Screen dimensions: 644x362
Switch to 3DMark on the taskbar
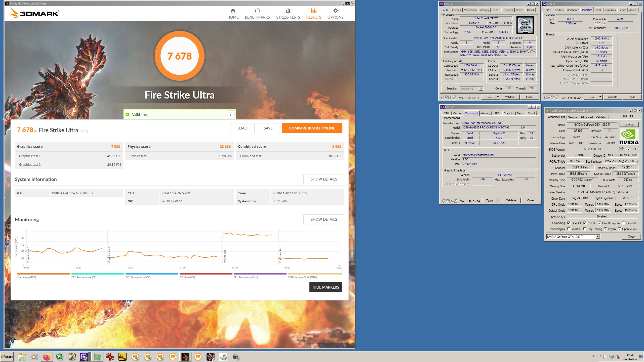pos(185,357)
